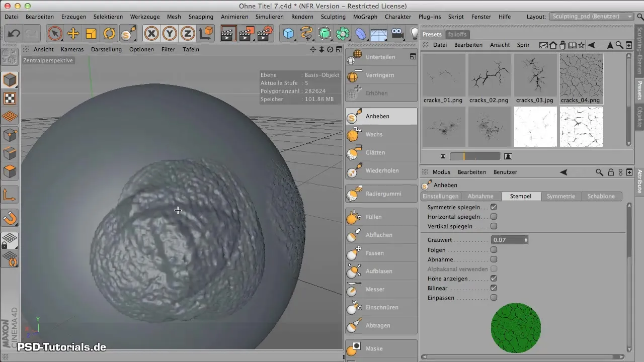Viewport: 644px width, 362px height.
Task: Select the Messer knife brush
Action: pyautogui.click(x=381, y=289)
